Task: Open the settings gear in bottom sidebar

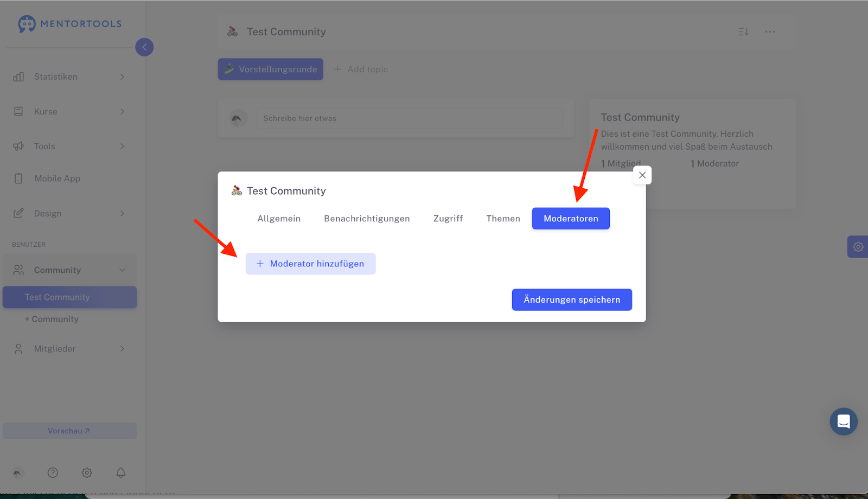Action: pos(87,472)
